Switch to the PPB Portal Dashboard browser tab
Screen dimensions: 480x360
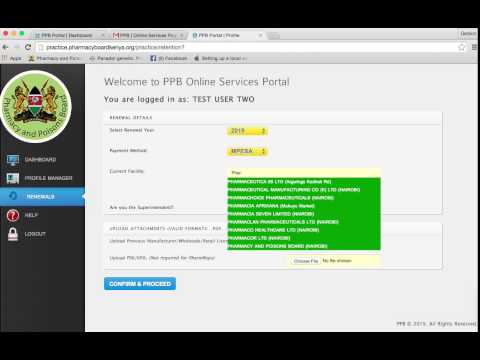click(x=67, y=35)
